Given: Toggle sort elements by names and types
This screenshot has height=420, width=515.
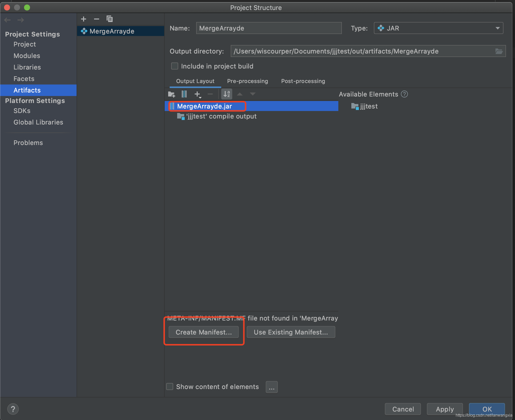Looking at the screenshot, I should 227,94.
